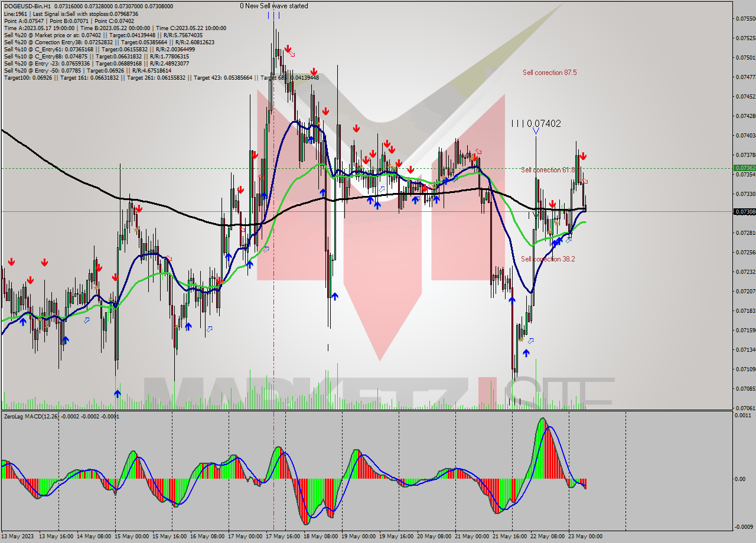
Task: Click the 'Sell correction 61.8' level label
Action: point(548,170)
